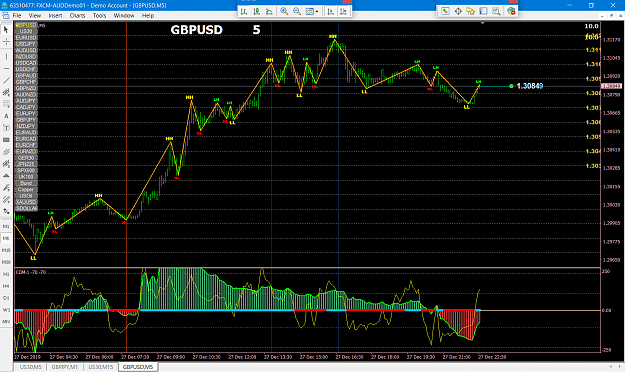Switch timeframe to M5
The height and width of the screenshot is (372, 625).
[x=6, y=238]
